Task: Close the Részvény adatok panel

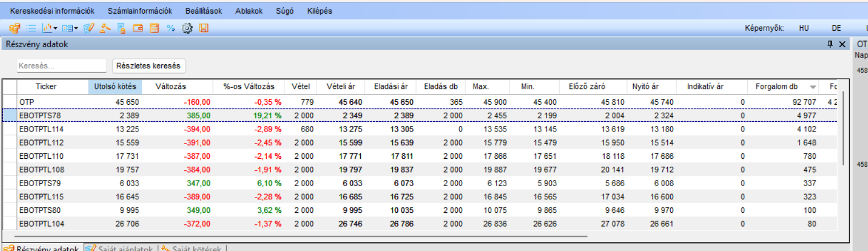Action: pos(842,44)
